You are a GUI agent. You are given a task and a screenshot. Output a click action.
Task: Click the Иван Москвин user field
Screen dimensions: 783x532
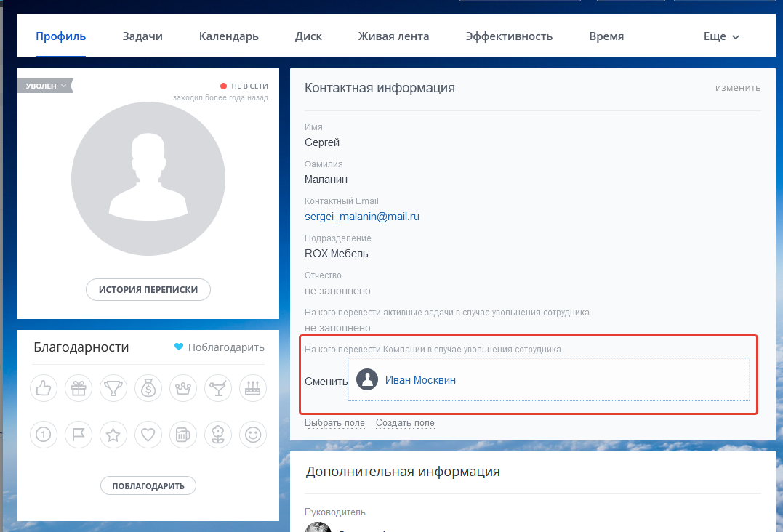(420, 379)
